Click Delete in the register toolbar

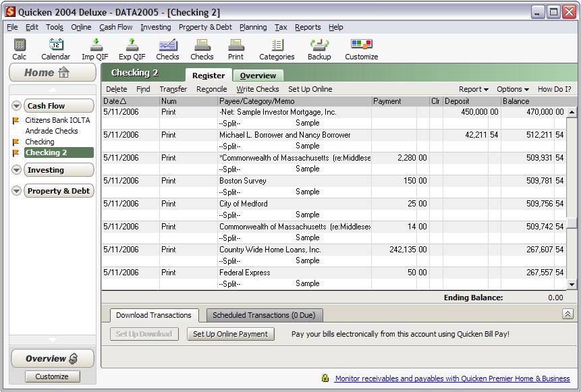click(x=116, y=89)
